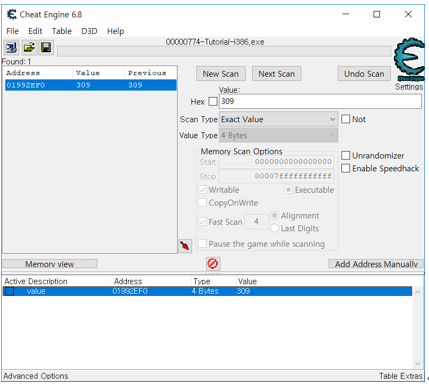Open the Edit menu

[x=35, y=31]
